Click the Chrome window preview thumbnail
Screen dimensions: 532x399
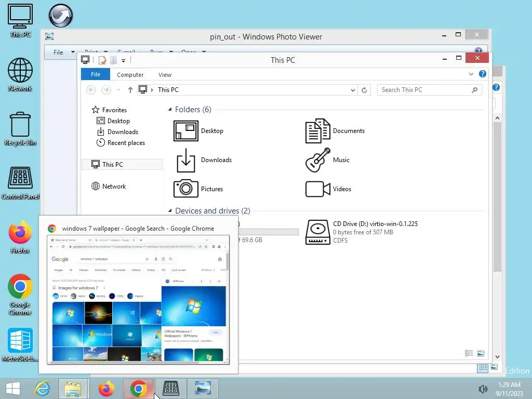[138, 300]
